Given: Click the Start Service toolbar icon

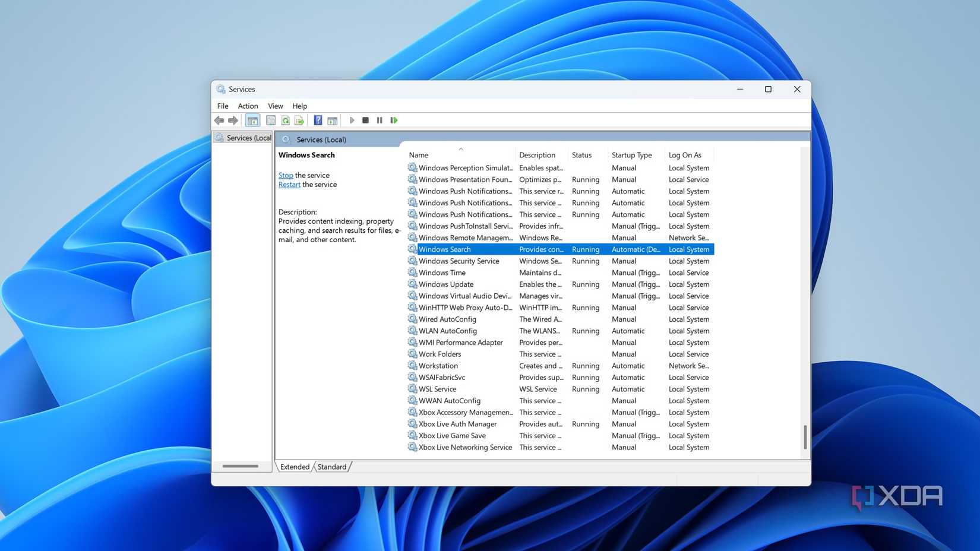Looking at the screenshot, I should (x=352, y=120).
